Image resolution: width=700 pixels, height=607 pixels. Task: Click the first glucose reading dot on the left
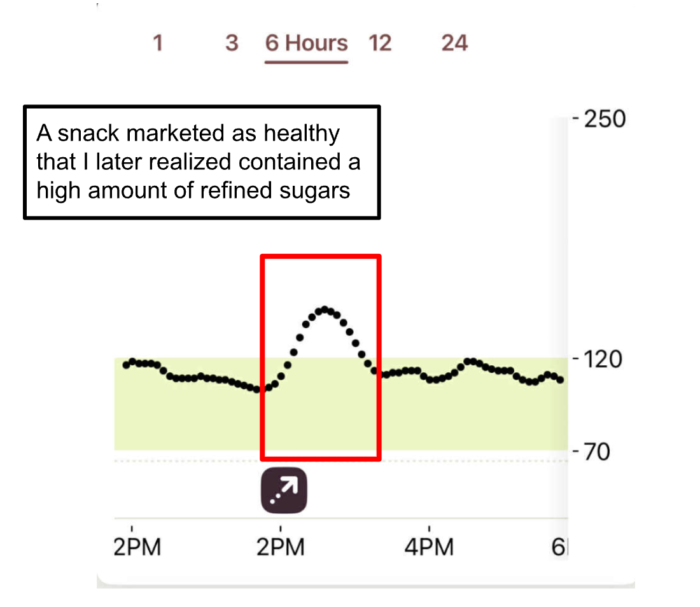(x=126, y=365)
